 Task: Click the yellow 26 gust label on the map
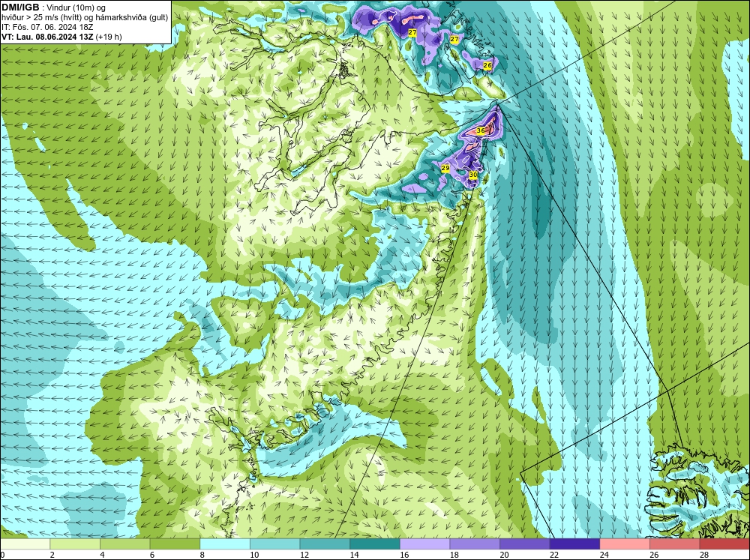pos(487,65)
